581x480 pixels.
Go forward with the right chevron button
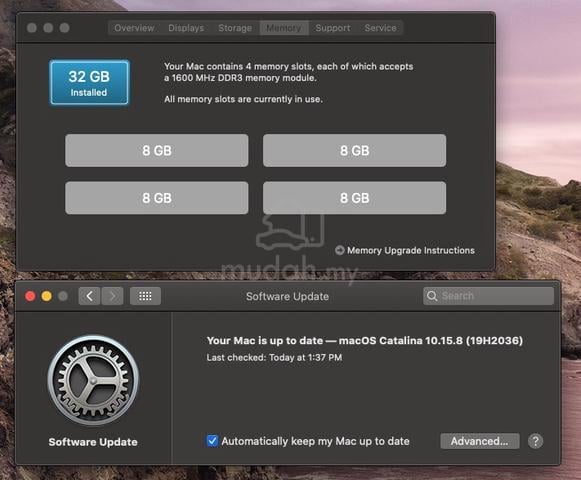tap(112, 296)
